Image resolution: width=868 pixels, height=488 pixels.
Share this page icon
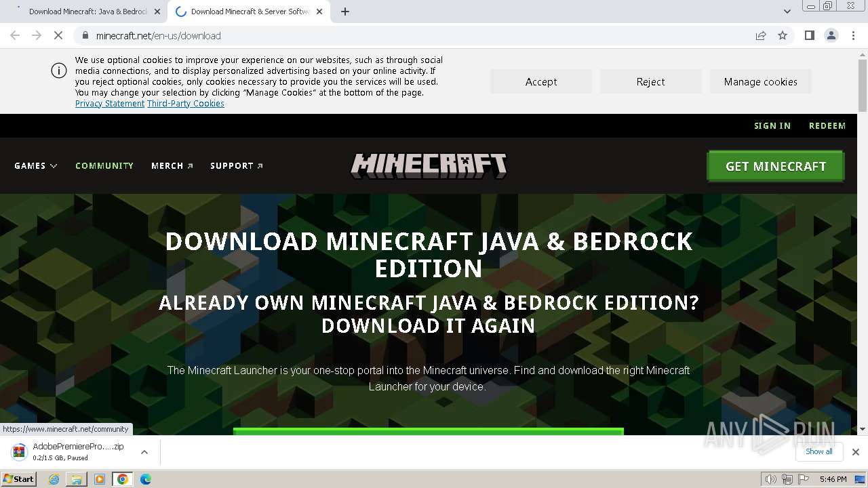tap(761, 35)
